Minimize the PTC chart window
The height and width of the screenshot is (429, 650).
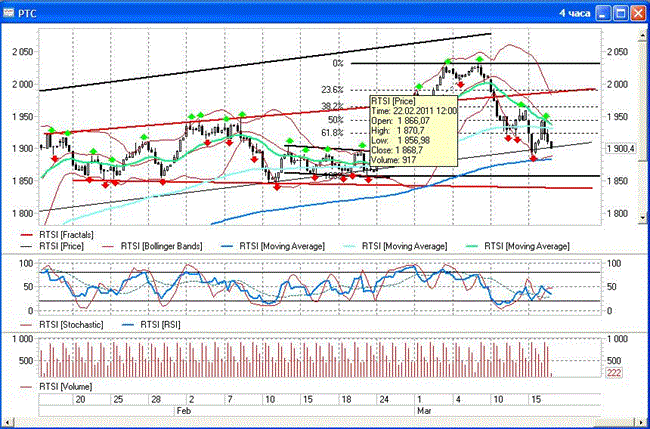(602, 13)
